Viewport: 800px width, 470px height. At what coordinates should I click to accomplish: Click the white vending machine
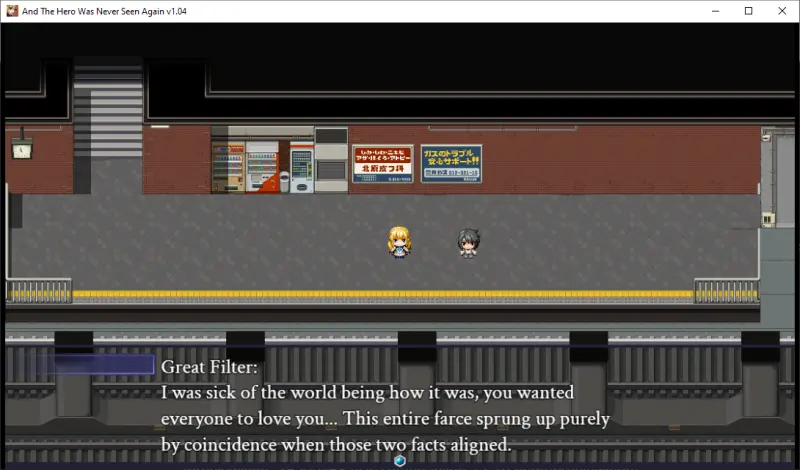(262, 166)
